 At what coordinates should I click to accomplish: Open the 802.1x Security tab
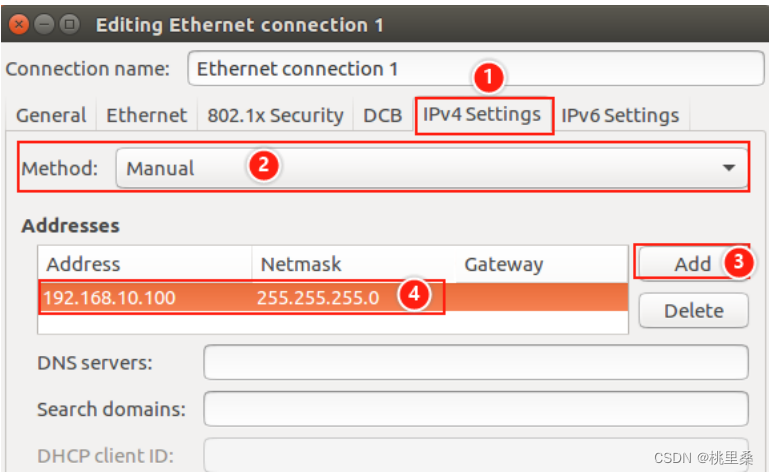pyautogui.click(x=275, y=116)
